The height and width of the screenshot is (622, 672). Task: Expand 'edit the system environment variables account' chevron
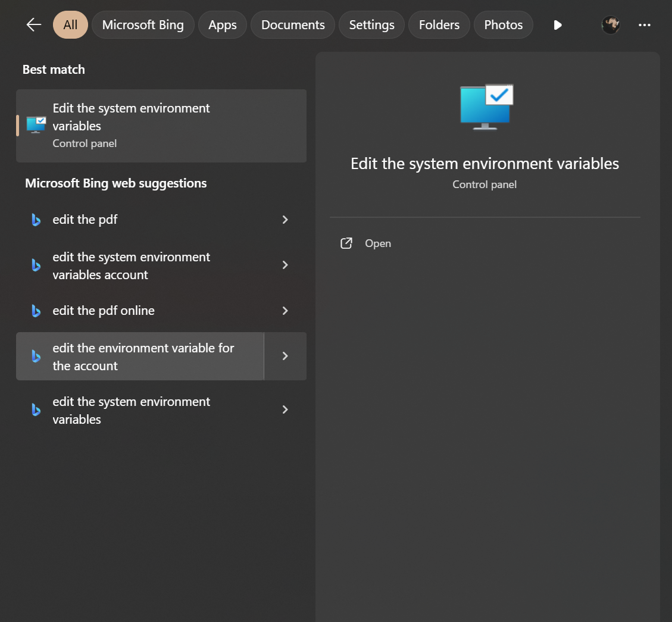[x=285, y=265]
